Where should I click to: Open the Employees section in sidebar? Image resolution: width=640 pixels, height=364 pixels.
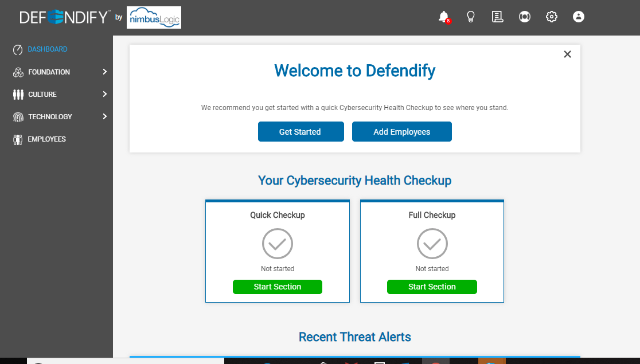pyautogui.click(x=46, y=139)
